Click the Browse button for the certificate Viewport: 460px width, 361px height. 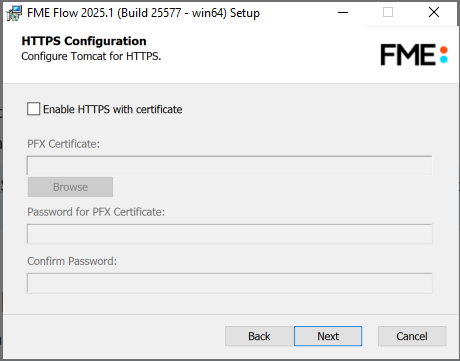[70, 187]
